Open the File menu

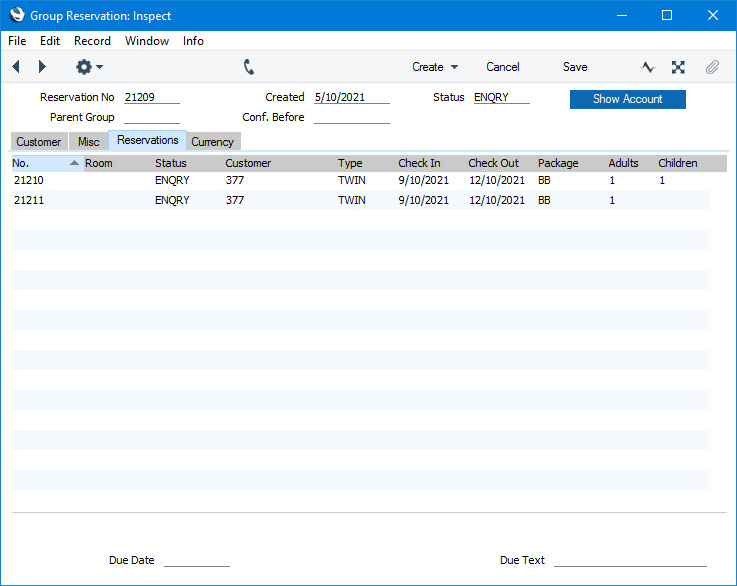(x=17, y=41)
